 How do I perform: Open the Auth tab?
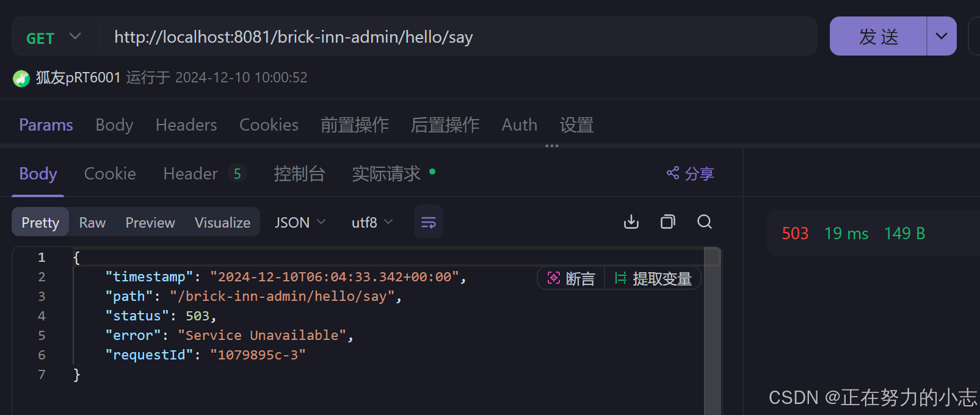click(x=520, y=125)
